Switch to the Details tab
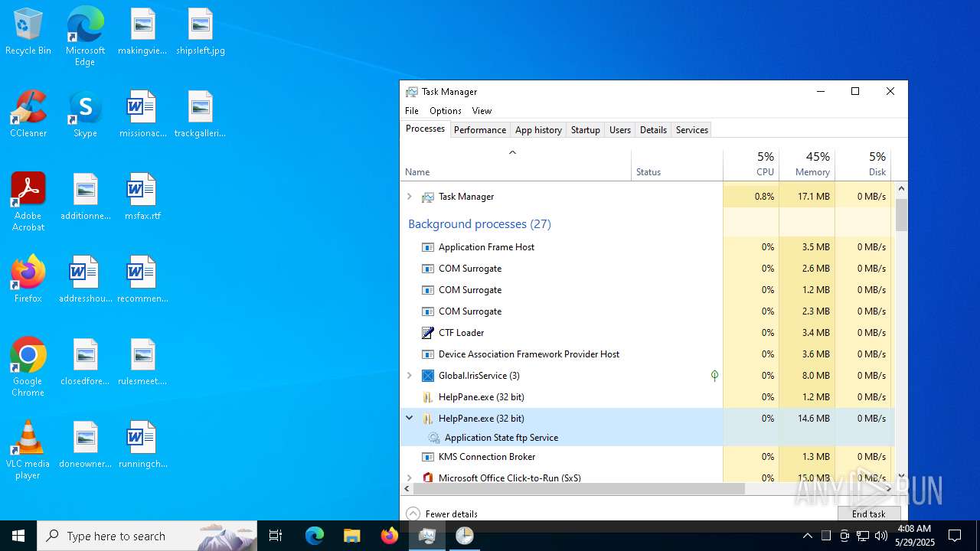980x551 pixels. (x=653, y=130)
